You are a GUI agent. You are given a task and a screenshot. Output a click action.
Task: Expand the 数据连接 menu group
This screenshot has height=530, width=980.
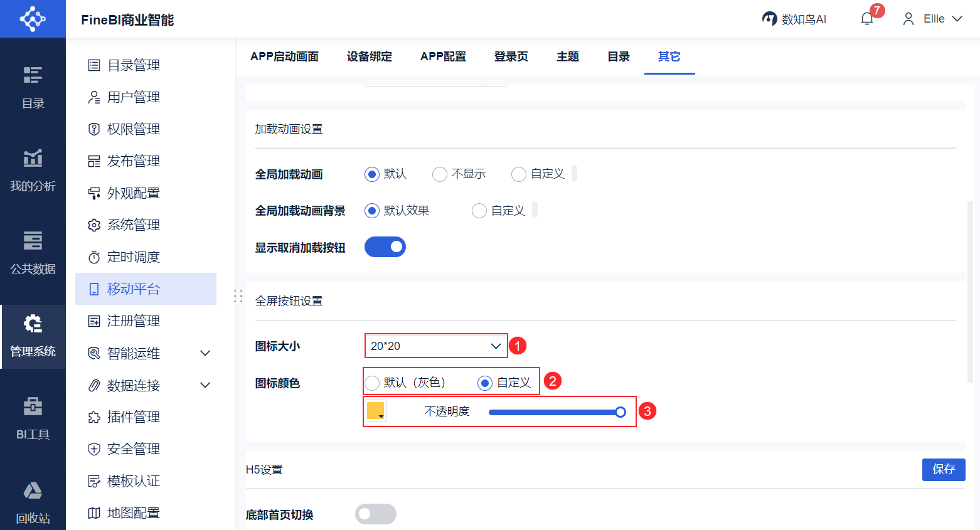point(205,385)
